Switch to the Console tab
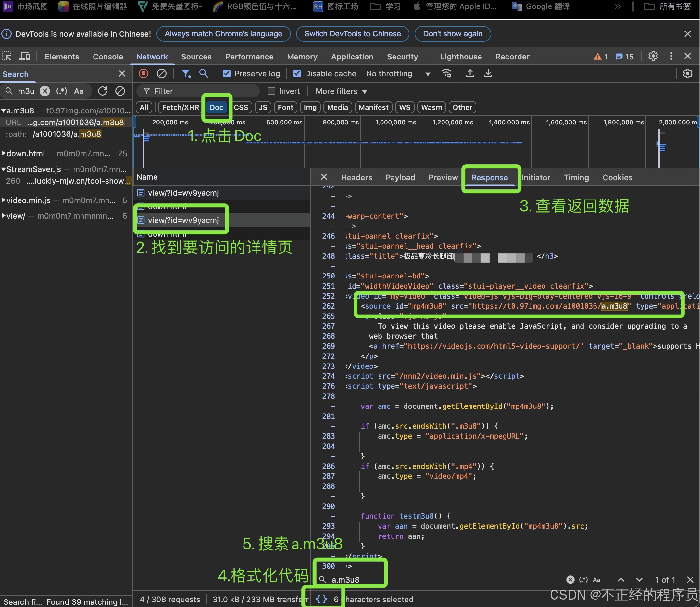 click(108, 57)
